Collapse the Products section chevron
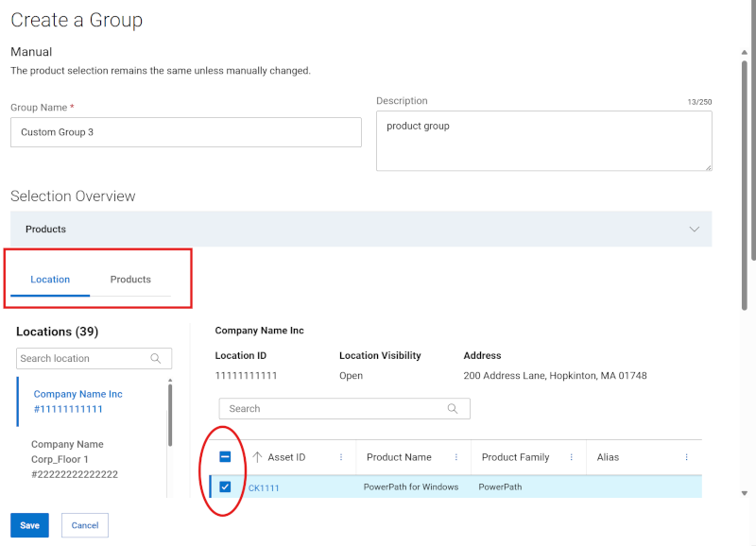 point(695,229)
